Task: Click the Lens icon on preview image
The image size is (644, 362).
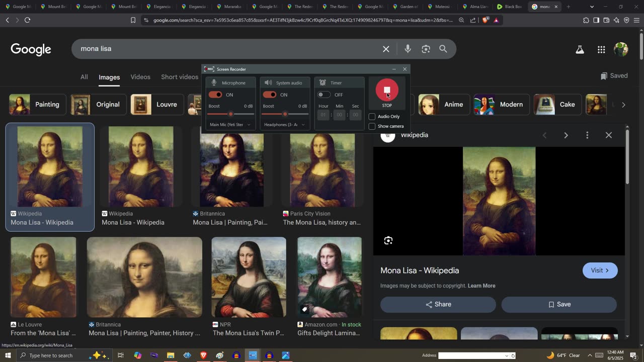Action: [388, 241]
